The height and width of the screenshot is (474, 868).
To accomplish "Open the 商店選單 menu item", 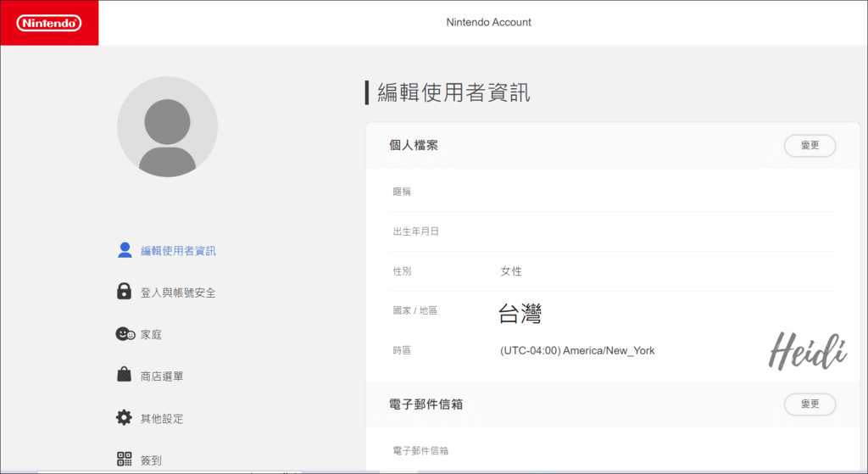I will [x=162, y=376].
